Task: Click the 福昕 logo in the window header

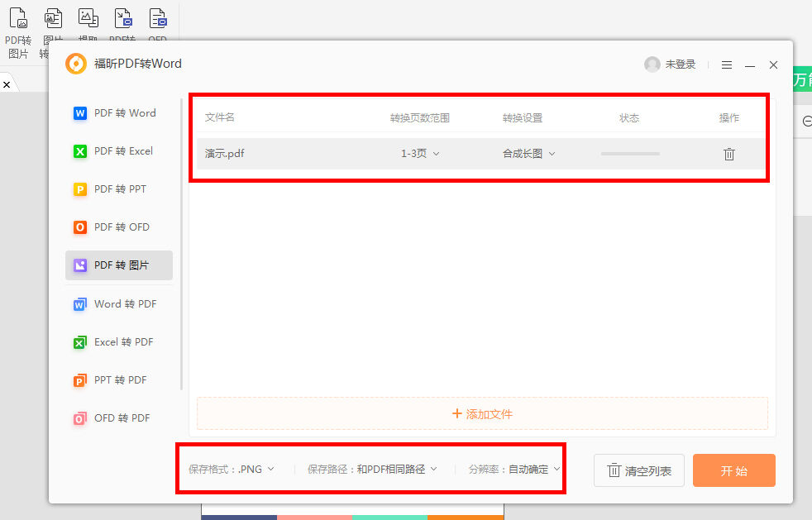Action: tap(75, 64)
